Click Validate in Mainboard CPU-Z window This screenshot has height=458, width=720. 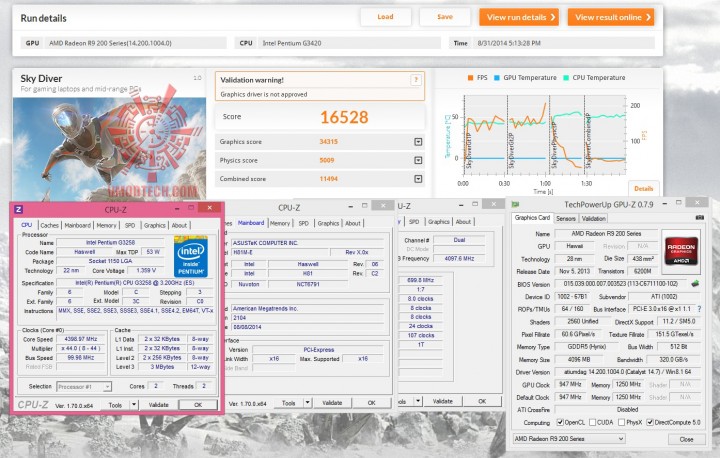[x=332, y=403]
